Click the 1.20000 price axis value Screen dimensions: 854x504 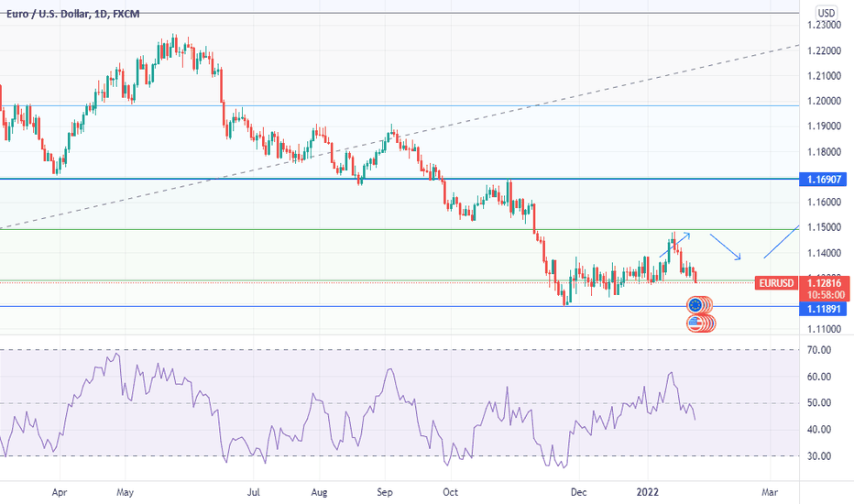tap(824, 101)
